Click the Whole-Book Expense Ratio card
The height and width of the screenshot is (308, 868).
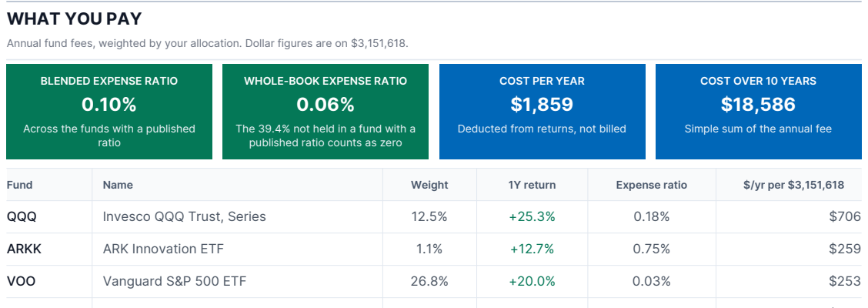coord(325,112)
